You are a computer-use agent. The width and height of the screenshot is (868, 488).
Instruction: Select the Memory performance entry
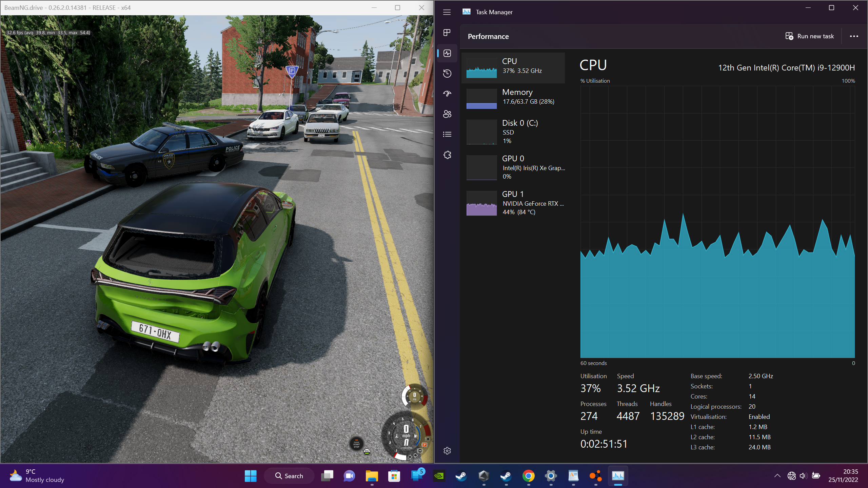click(513, 99)
